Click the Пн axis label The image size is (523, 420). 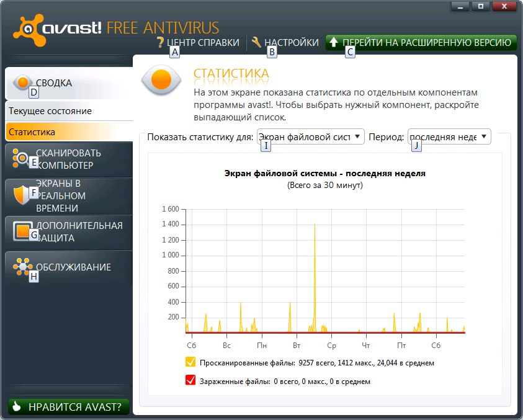262,346
